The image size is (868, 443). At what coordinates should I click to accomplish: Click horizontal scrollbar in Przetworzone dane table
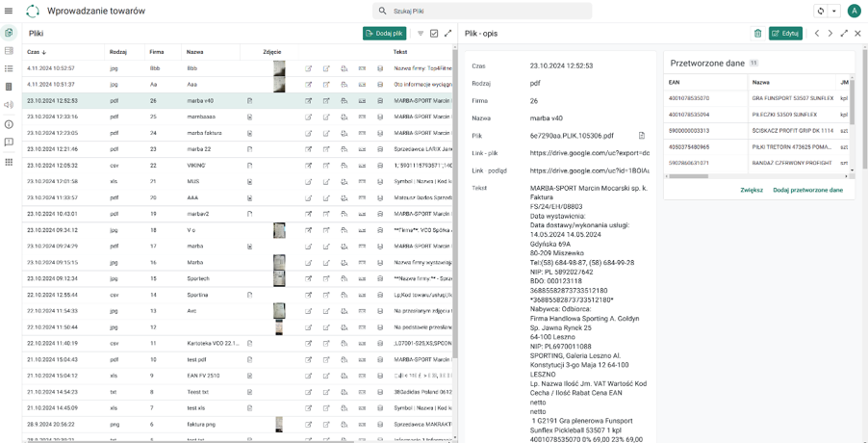point(687,176)
